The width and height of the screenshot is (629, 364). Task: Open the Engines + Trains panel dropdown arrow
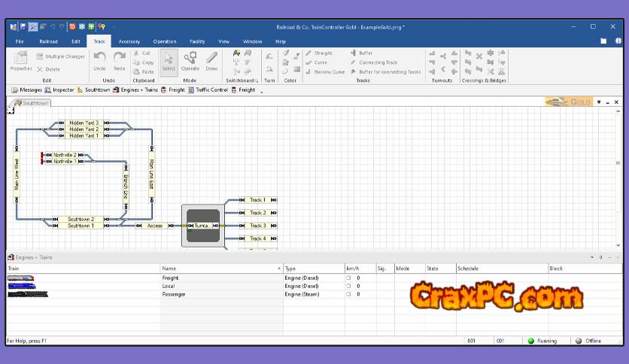coord(600,257)
